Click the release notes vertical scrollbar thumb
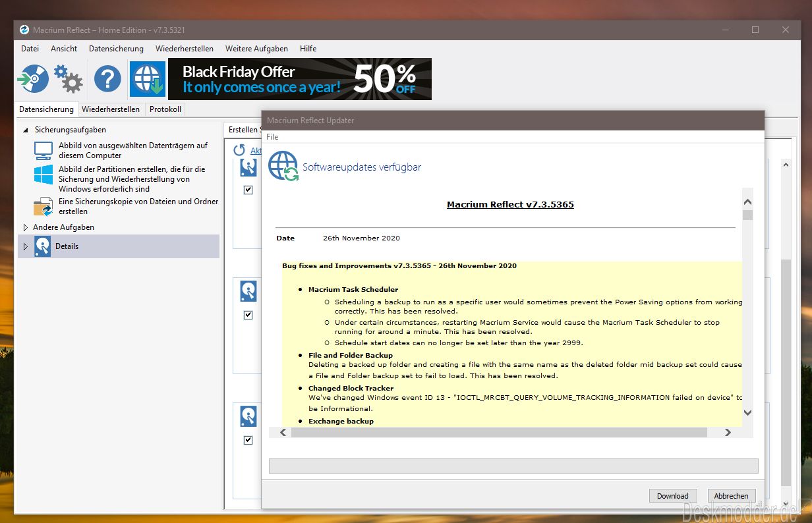This screenshot has height=523, width=812. click(747, 215)
